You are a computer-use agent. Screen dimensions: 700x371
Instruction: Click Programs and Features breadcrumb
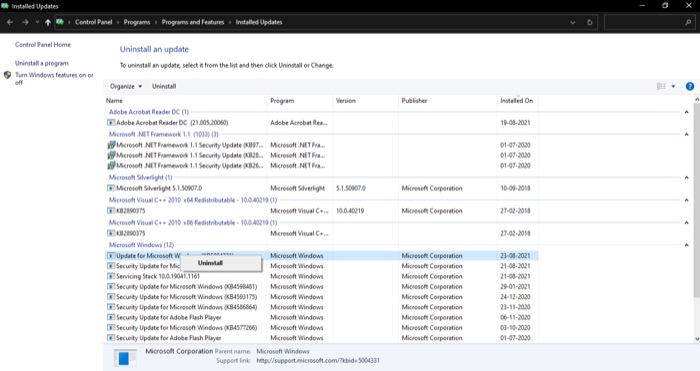tap(193, 22)
